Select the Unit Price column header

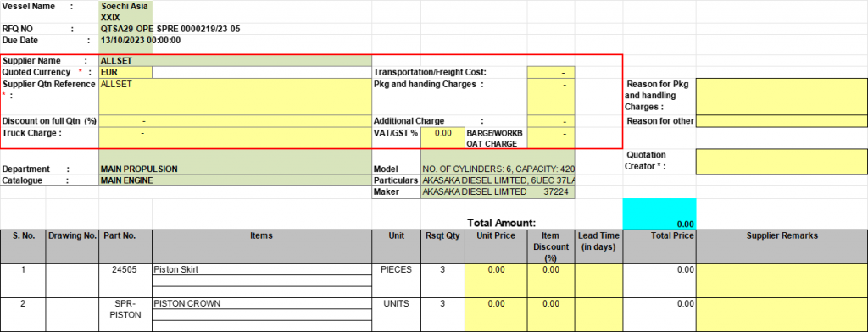(x=497, y=246)
